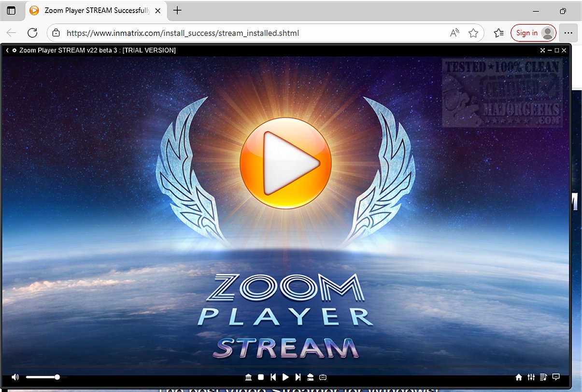Open the Favorites list icon

point(499,33)
